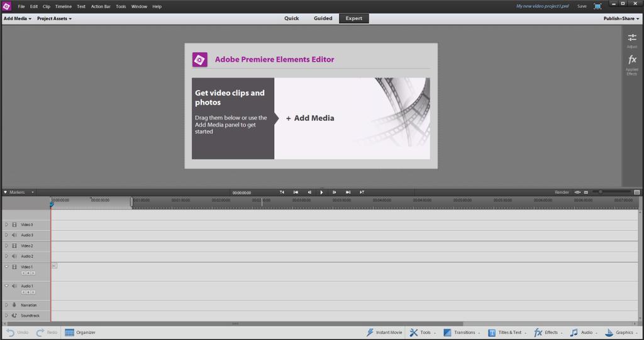The width and height of the screenshot is (644, 340).
Task: Click the Render button
Action: point(562,192)
